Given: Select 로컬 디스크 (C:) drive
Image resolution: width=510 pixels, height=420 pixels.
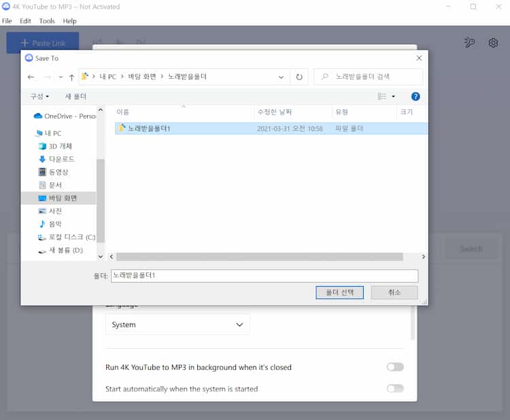Looking at the screenshot, I should 67,237.
